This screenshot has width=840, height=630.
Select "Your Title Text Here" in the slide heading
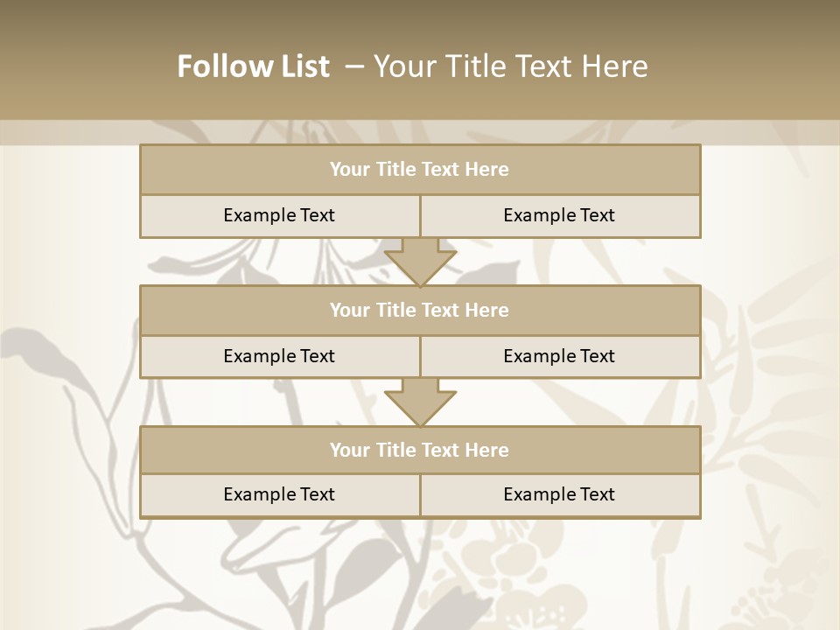511,66
